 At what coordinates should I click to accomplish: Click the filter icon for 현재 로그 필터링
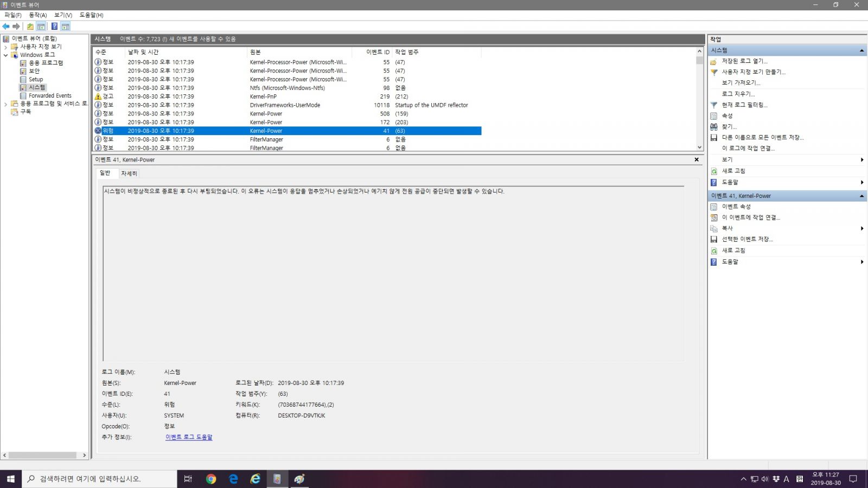[x=714, y=105]
